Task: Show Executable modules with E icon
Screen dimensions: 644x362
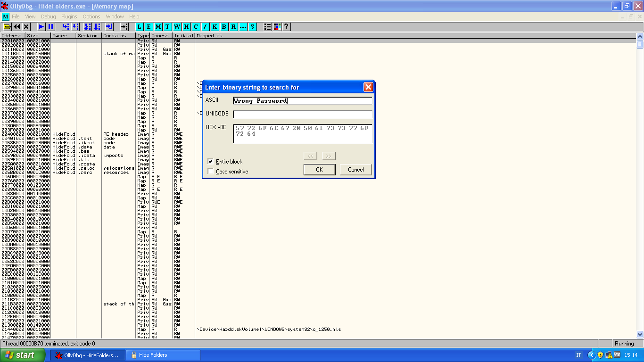Action: point(149,27)
